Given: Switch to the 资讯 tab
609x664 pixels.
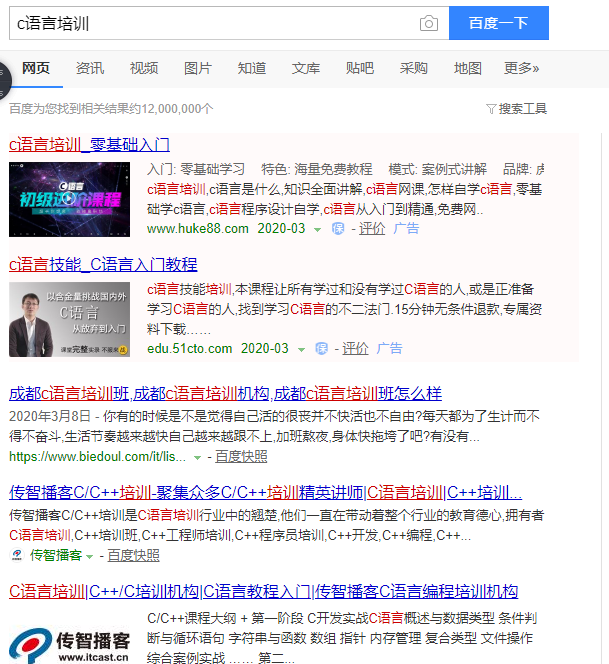Looking at the screenshot, I should (90, 68).
